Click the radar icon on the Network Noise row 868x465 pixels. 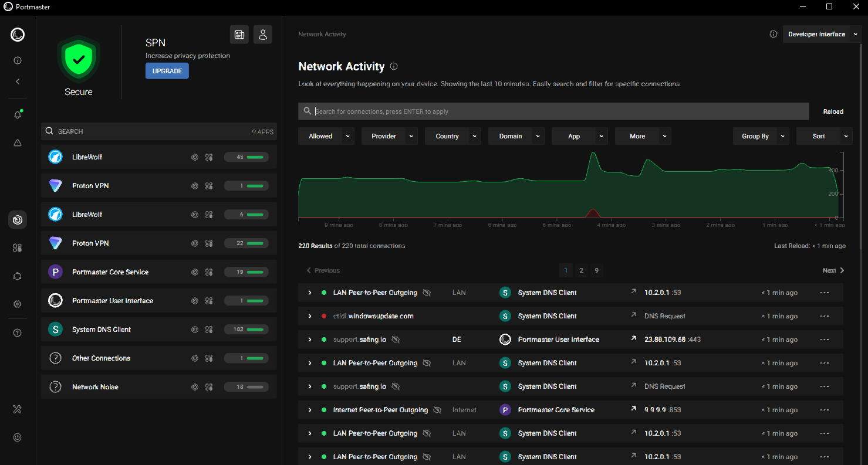click(x=195, y=387)
